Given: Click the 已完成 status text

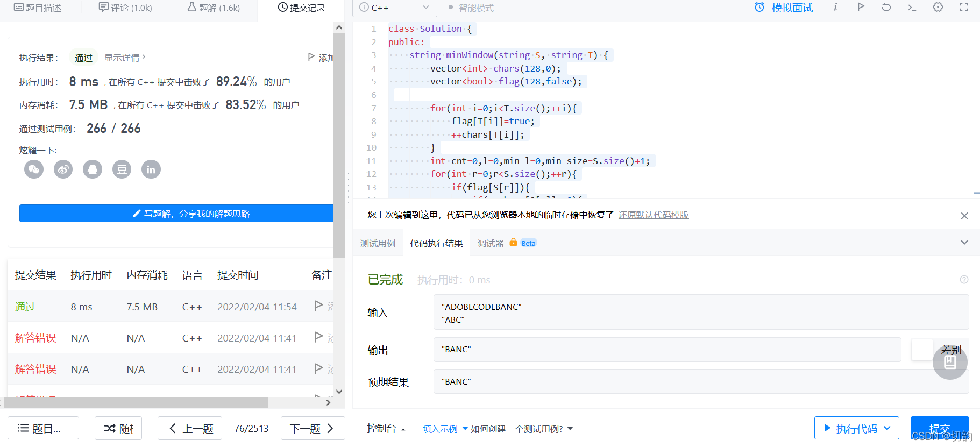Looking at the screenshot, I should click(x=385, y=280).
